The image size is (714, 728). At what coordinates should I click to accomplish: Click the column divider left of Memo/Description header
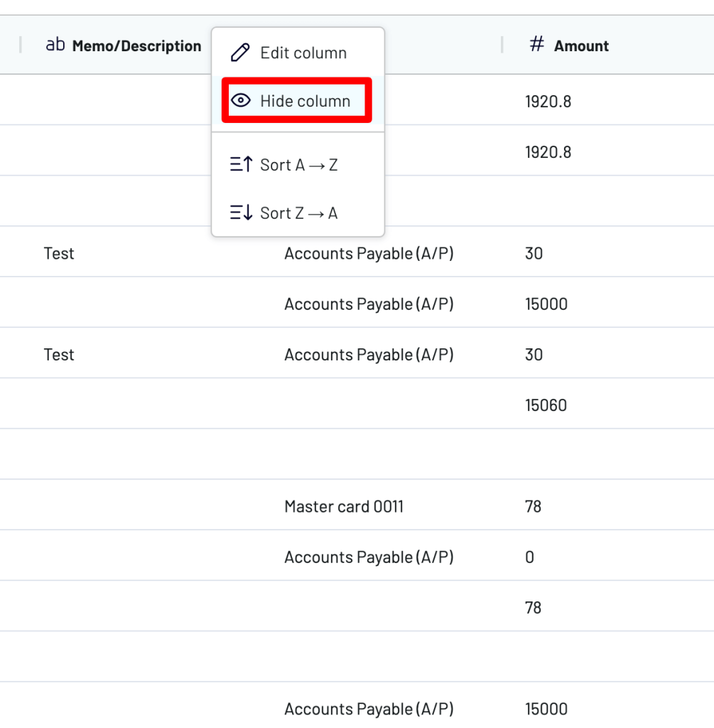[21, 45]
